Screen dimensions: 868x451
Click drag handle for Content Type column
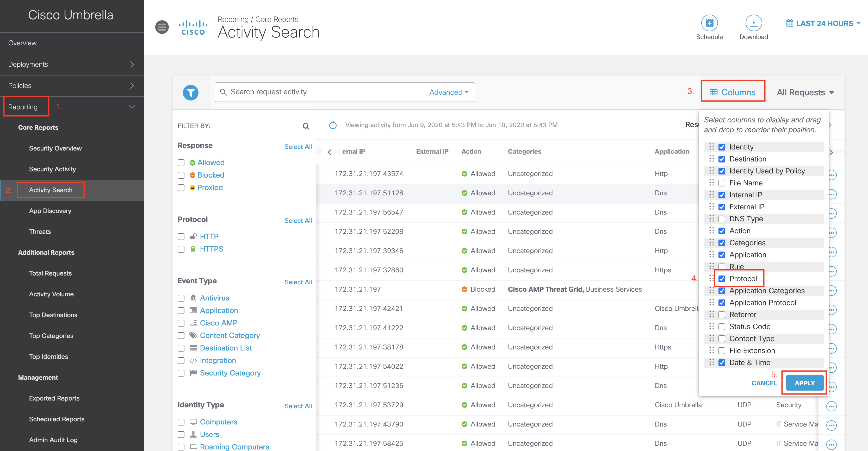(x=711, y=338)
